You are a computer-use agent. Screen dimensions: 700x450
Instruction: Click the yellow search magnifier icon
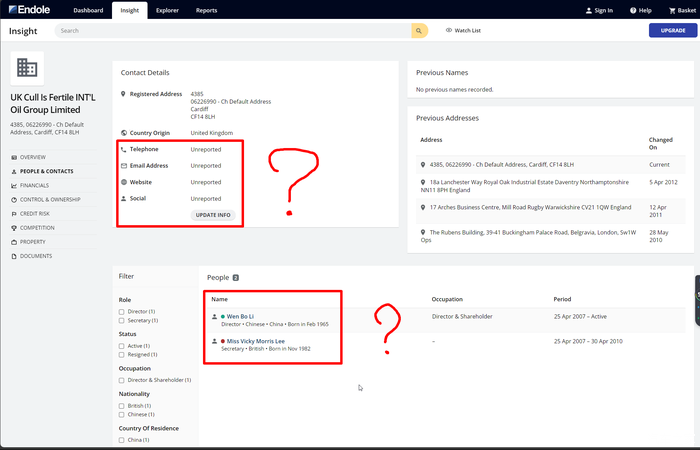pyautogui.click(x=419, y=31)
